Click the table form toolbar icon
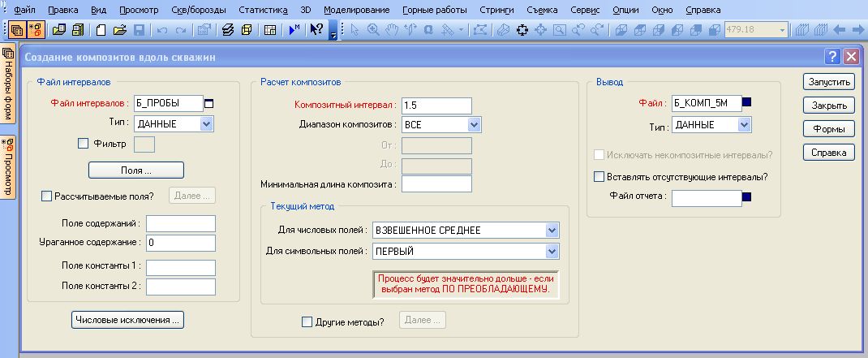This screenshot has height=358, width=868. [269, 30]
